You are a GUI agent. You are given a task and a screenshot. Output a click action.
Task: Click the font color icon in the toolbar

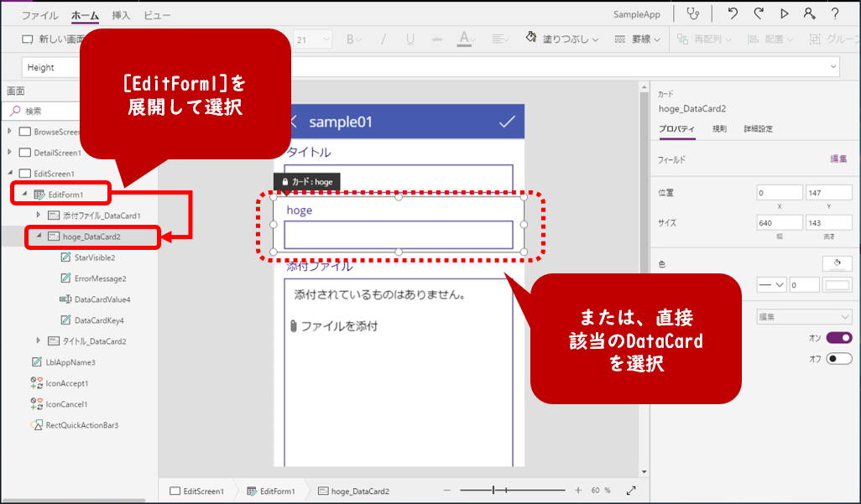point(465,39)
